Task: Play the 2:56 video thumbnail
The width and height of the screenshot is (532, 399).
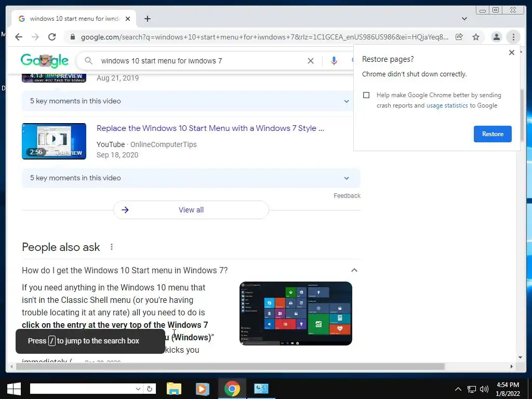Action: point(54,141)
